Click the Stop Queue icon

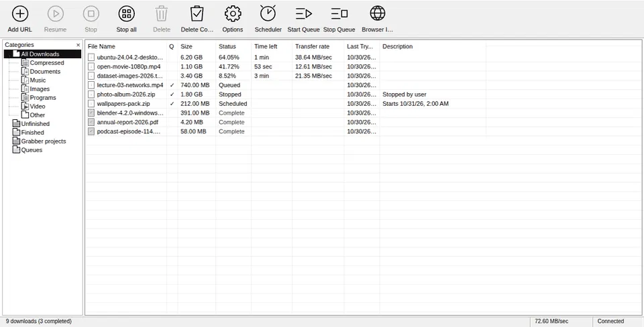tap(339, 14)
